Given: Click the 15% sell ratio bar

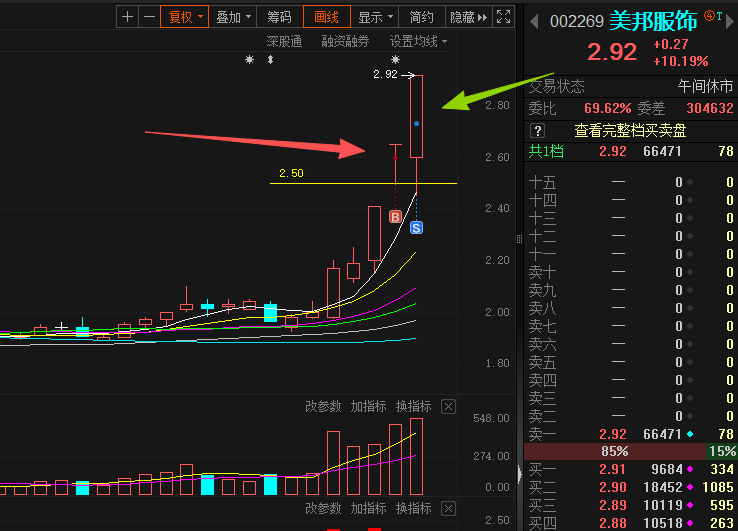Looking at the screenshot, I should [x=722, y=451].
